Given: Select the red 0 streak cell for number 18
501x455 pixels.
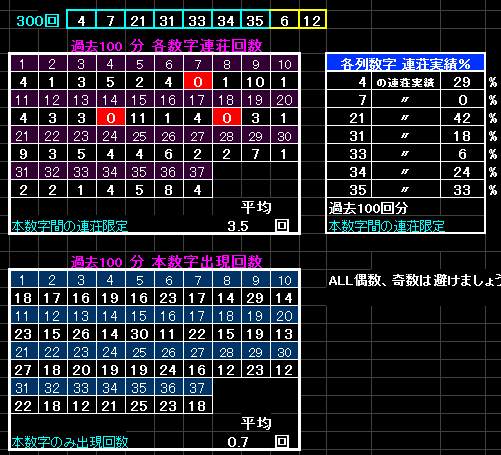Looking at the screenshot, I should (x=227, y=117).
